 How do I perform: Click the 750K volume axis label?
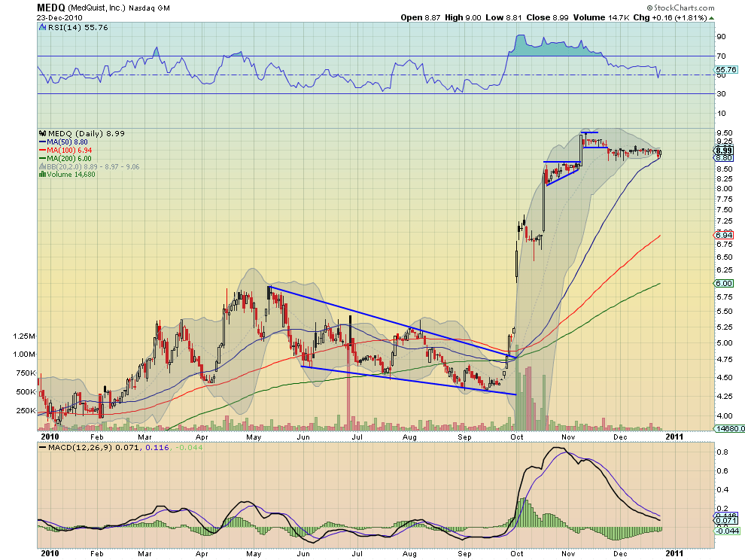click(26, 373)
